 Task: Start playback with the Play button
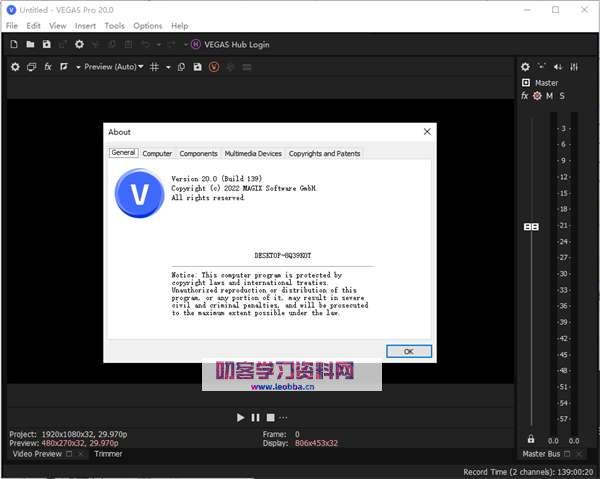(240, 417)
